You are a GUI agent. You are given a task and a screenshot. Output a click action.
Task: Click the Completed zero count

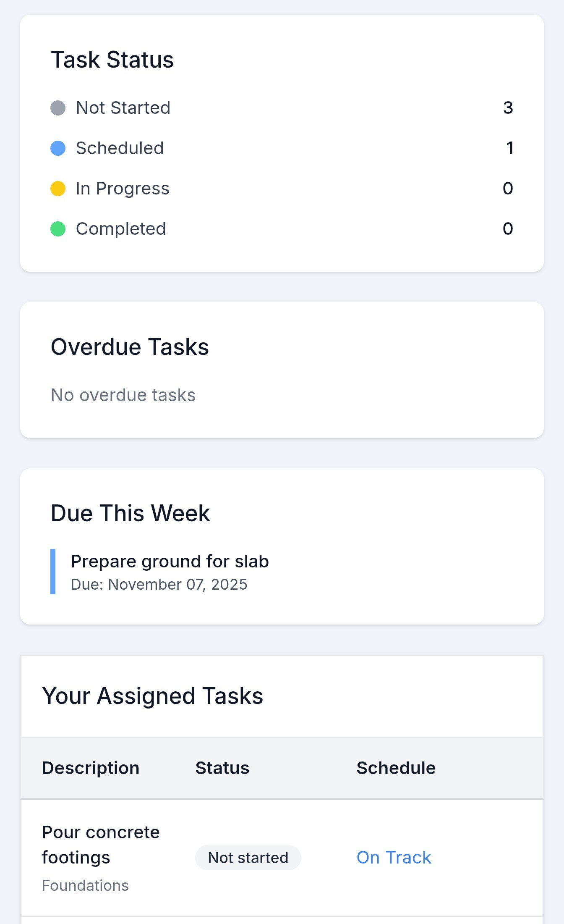(x=509, y=228)
